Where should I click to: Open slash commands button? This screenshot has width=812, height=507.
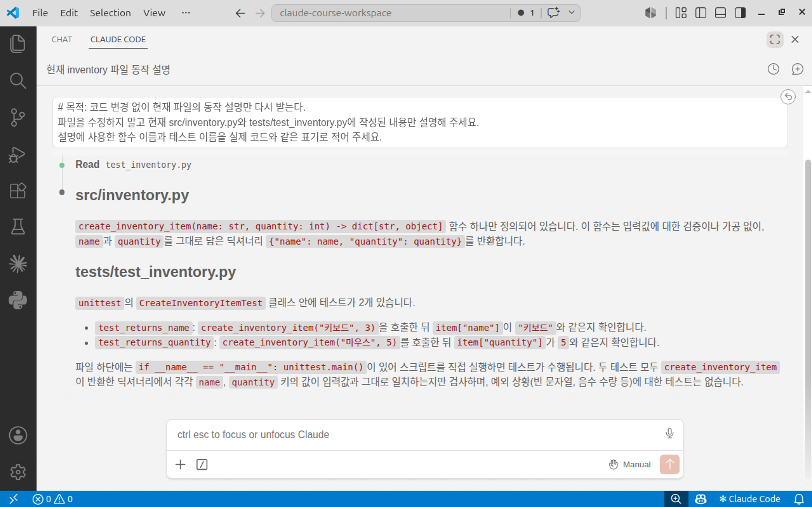(x=202, y=464)
